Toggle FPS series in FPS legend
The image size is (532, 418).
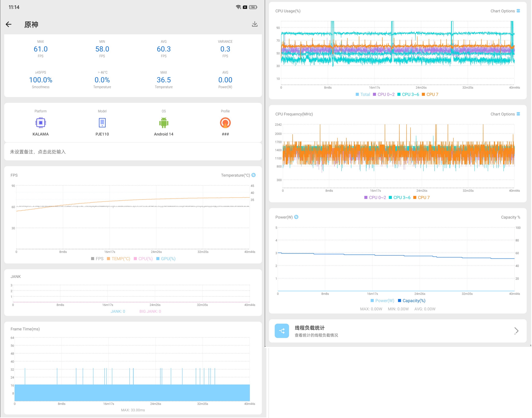[x=97, y=259]
